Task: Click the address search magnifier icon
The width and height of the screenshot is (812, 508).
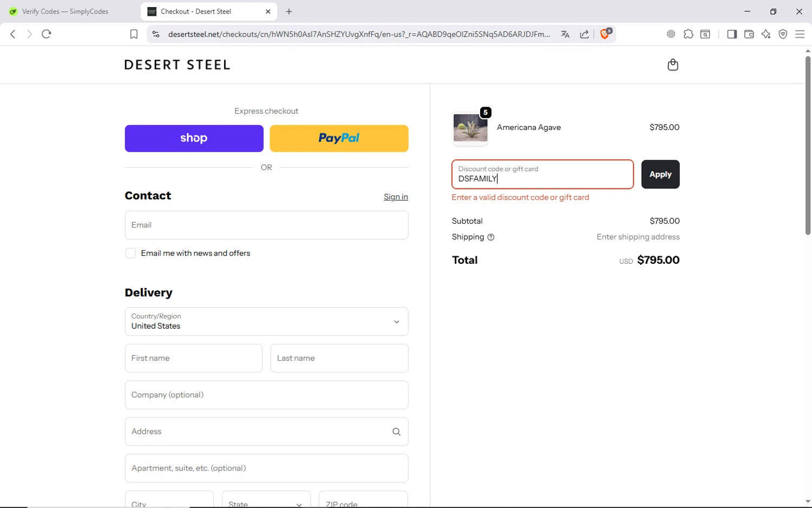Action: (x=396, y=432)
